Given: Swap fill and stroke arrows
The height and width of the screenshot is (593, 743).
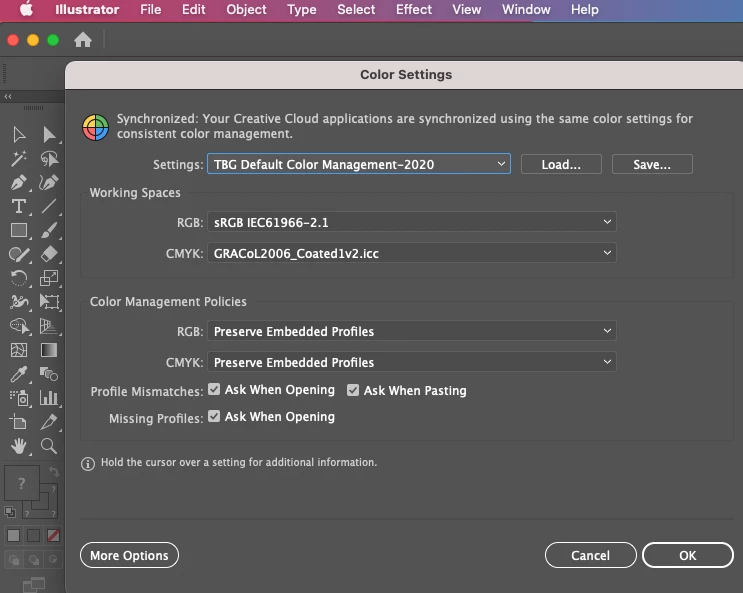Looking at the screenshot, I should pos(54,472).
